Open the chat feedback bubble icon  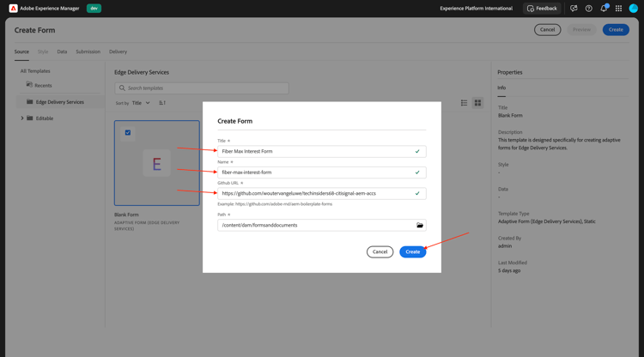pos(574,9)
